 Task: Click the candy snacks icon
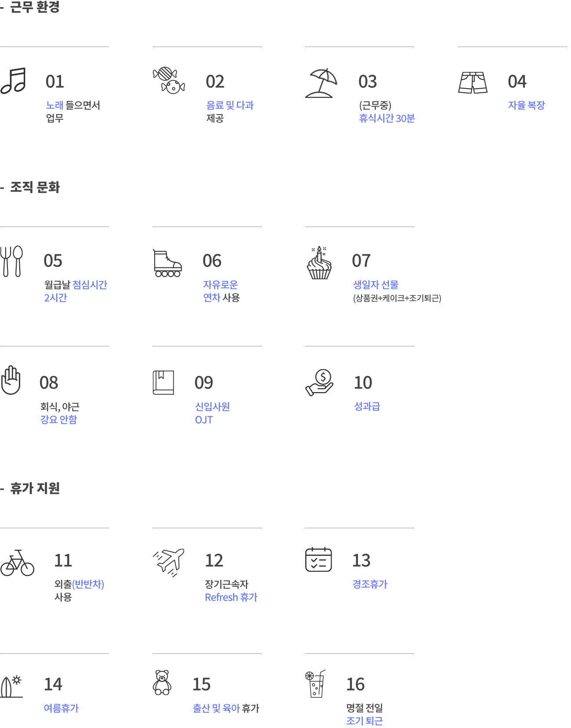click(169, 80)
